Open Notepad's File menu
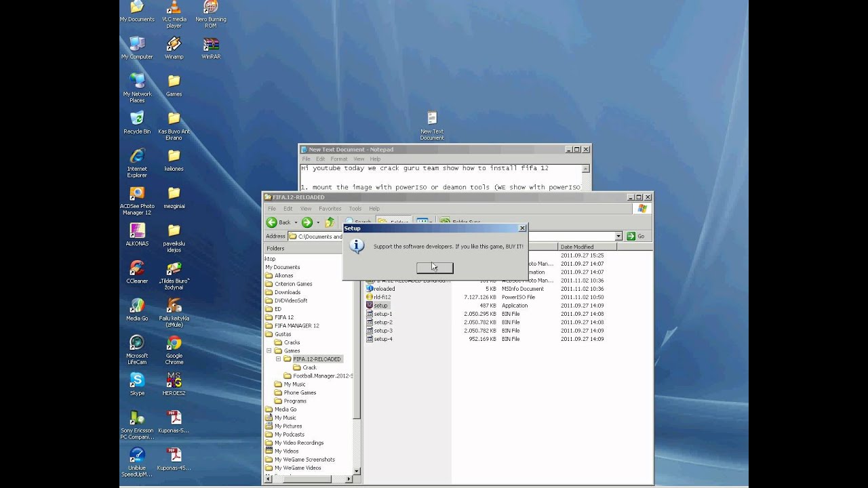This screenshot has width=868, height=488. (306, 159)
